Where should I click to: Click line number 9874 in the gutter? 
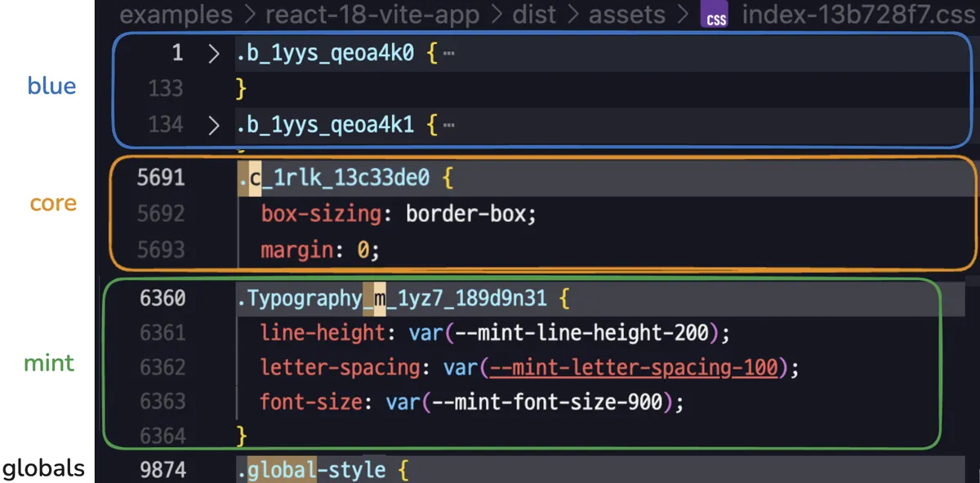coord(163,470)
